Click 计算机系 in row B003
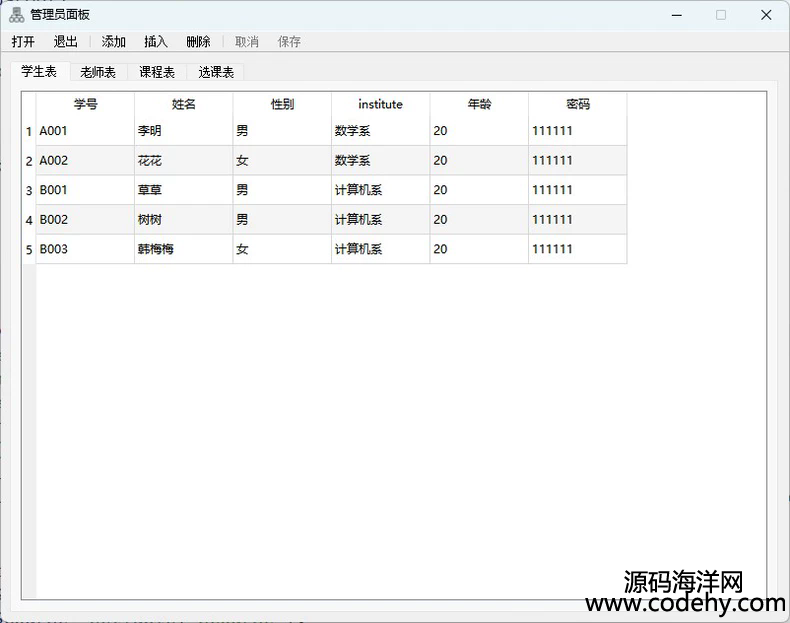This screenshot has width=790, height=623. click(x=380, y=249)
